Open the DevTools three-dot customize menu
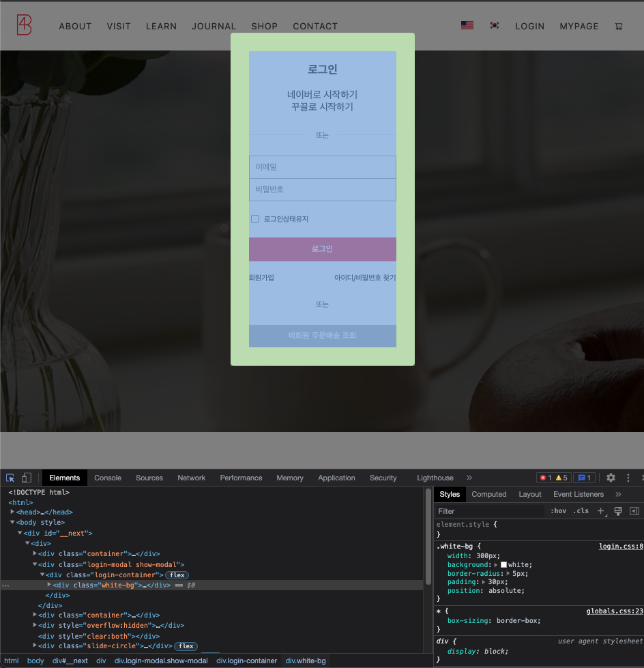Viewport: 644px width, 668px height. [x=628, y=478]
